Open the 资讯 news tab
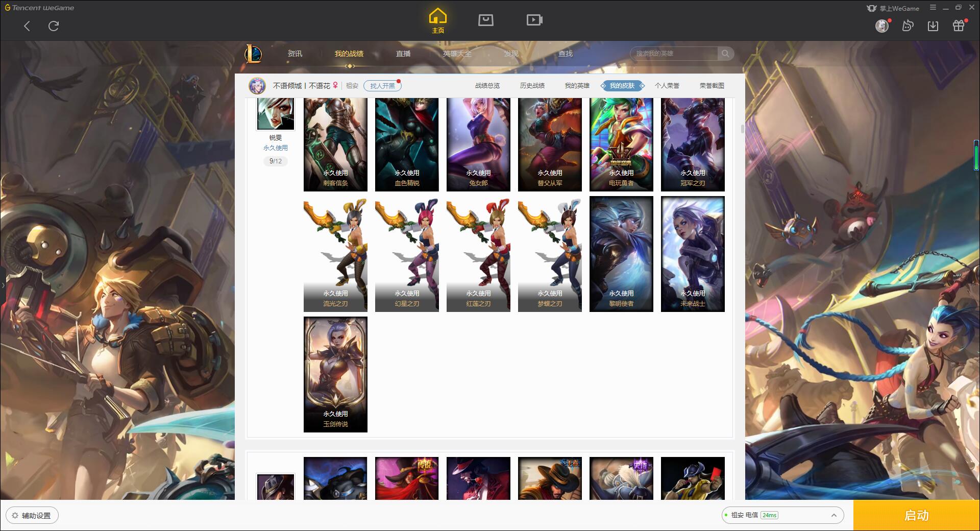 pyautogui.click(x=295, y=54)
